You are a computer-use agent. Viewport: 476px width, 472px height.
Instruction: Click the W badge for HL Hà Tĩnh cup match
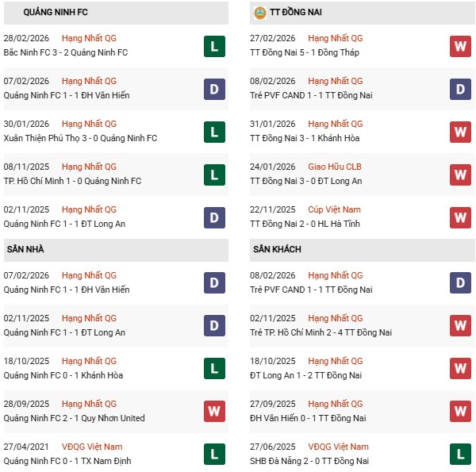click(x=460, y=217)
